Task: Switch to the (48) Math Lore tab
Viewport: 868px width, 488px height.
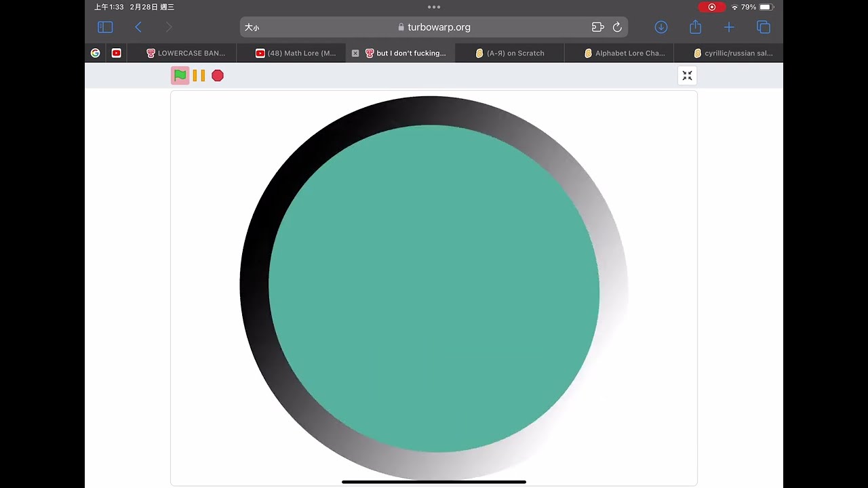Action: (292, 53)
